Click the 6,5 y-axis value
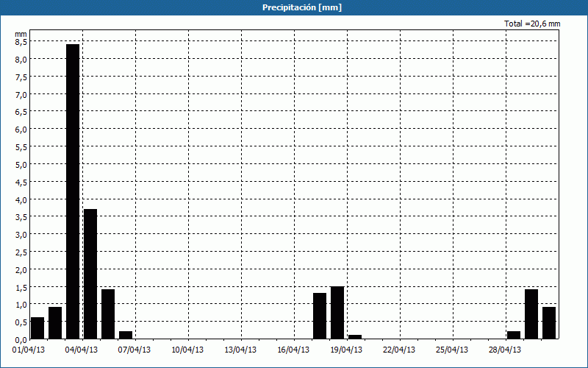The width and height of the screenshot is (588, 368). tap(21, 112)
